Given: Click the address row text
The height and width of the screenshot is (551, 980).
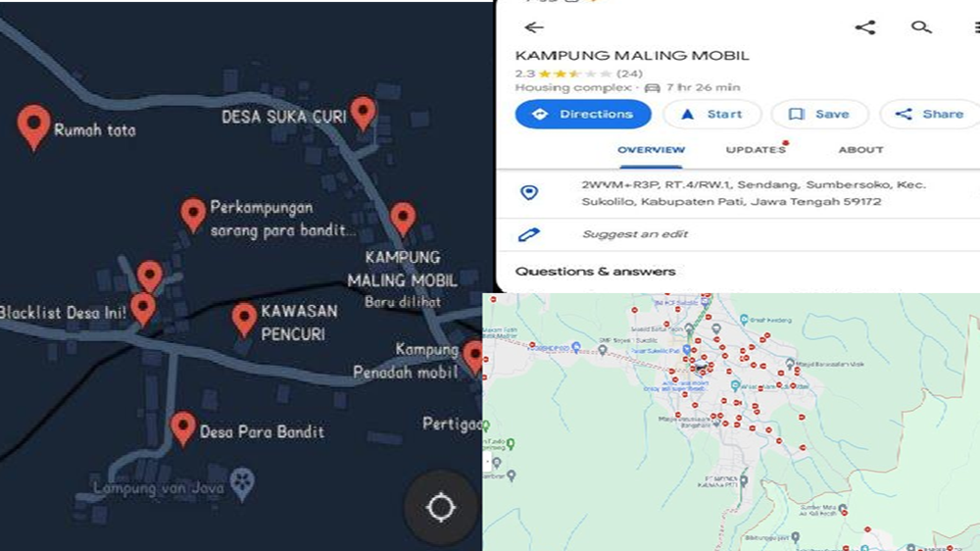Looking at the screenshot, I should coord(753,193).
